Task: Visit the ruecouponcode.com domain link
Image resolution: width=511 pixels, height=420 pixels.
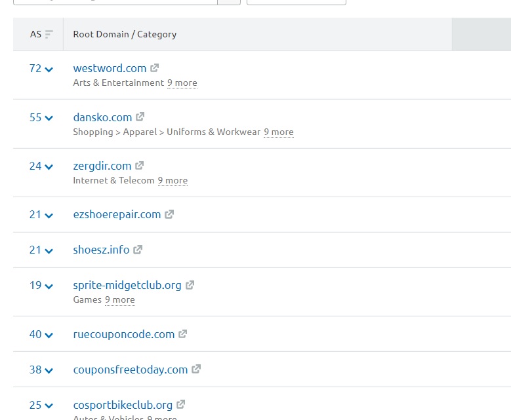Action: tap(124, 334)
